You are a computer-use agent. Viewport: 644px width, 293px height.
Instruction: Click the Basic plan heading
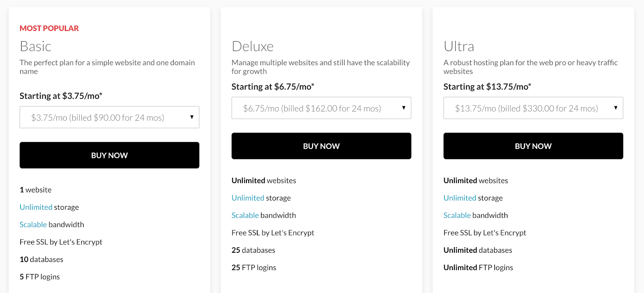(35, 47)
